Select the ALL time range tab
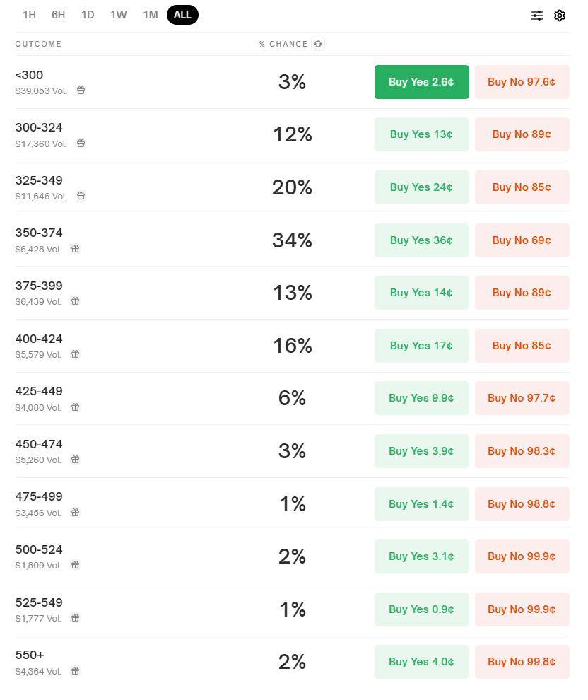The height and width of the screenshot is (700, 588). (182, 15)
